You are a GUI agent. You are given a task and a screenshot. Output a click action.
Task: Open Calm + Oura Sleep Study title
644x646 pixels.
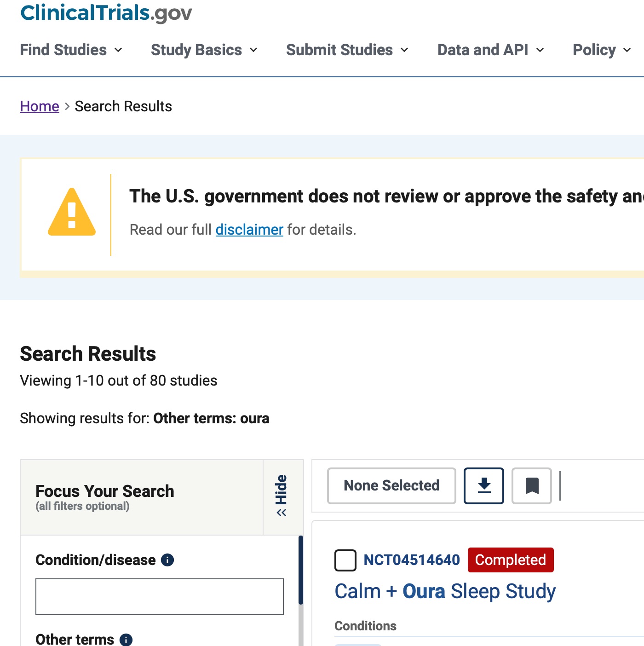tap(445, 591)
